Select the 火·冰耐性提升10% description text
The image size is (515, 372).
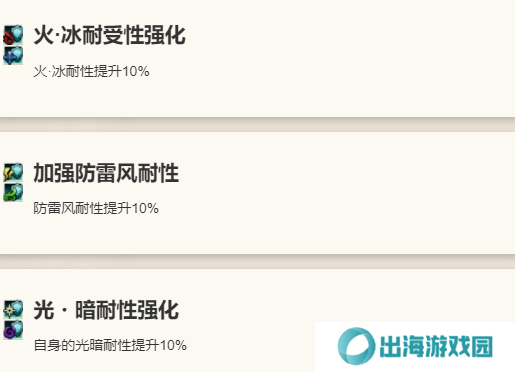click(x=91, y=71)
